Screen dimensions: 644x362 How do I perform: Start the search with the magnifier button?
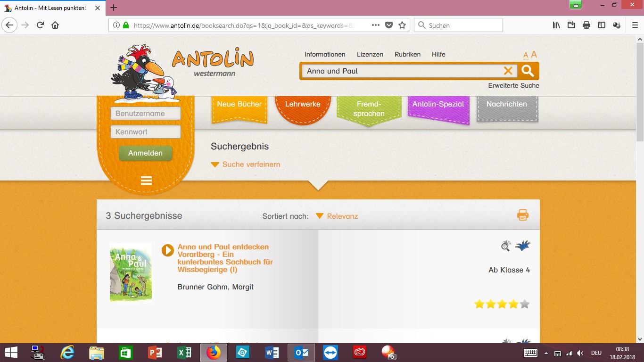[x=528, y=71]
